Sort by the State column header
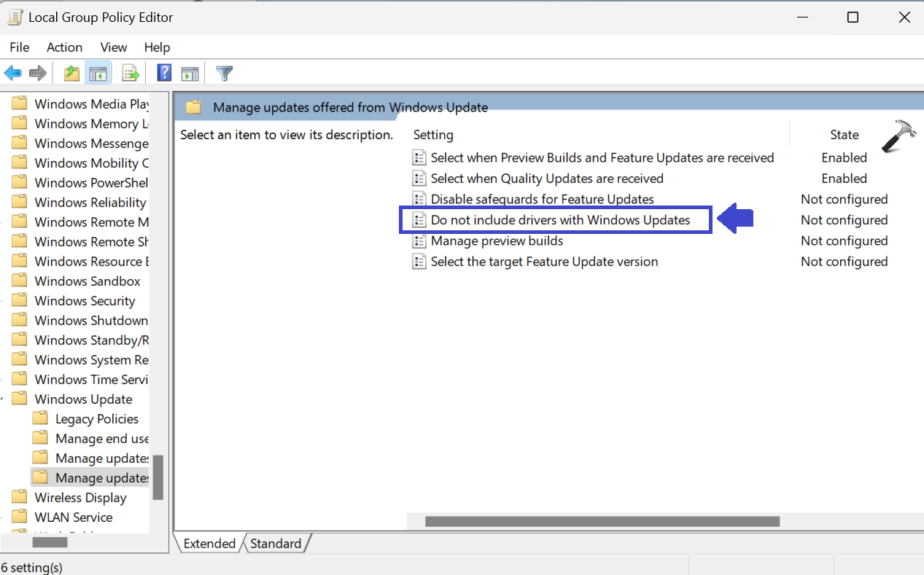The height and width of the screenshot is (575, 924). click(x=845, y=135)
